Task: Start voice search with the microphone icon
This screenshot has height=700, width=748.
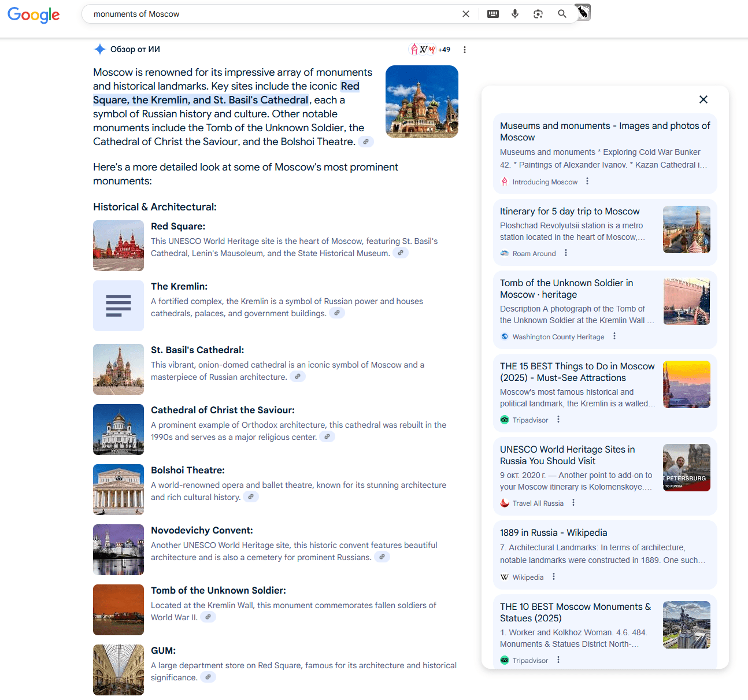Action: [x=515, y=14]
